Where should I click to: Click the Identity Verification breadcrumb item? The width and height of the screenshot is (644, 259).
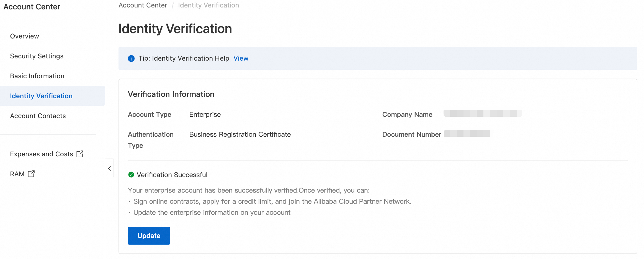pyautogui.click(x=208, y=5)
